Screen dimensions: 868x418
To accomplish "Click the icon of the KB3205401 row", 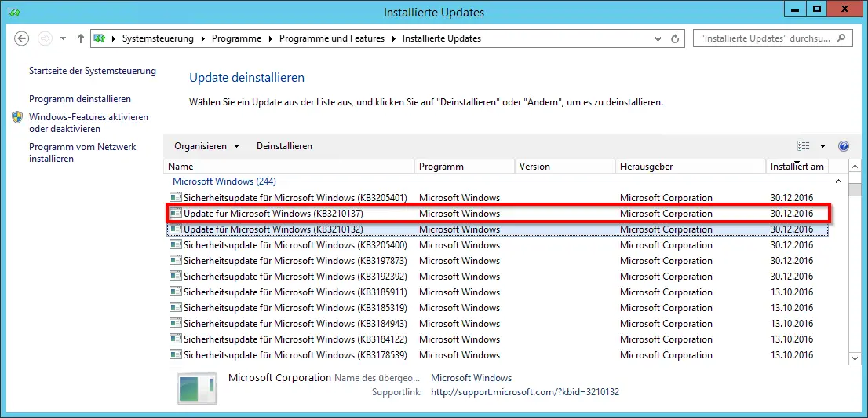I will (x=176, y=197).
